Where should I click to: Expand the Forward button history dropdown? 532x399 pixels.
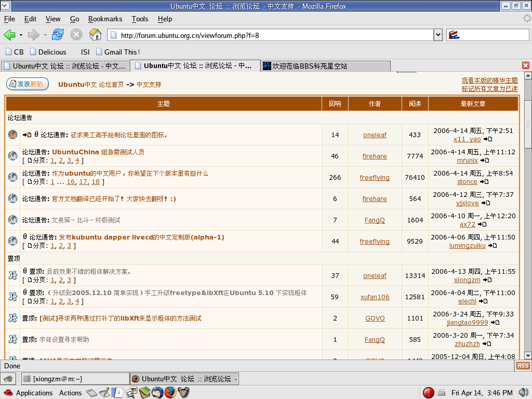45,35
